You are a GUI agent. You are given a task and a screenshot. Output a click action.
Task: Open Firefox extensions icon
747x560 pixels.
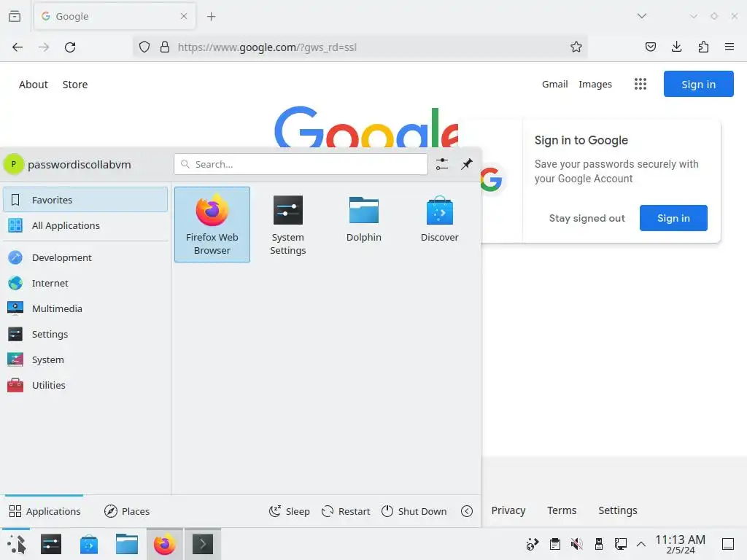coord(703,47)
